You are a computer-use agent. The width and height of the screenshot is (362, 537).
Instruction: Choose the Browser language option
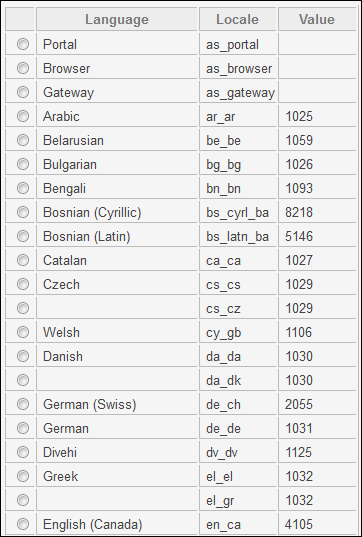(23, 68)
